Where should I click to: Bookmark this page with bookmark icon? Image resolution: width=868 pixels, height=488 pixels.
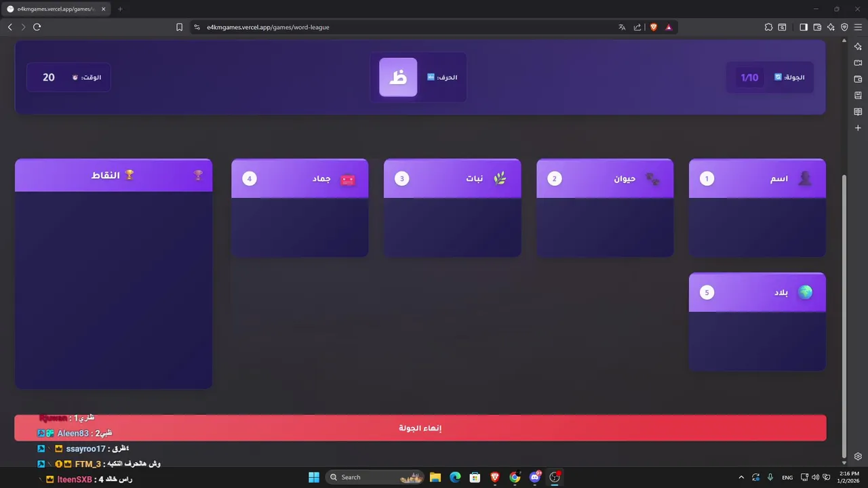tap(179, 27)
